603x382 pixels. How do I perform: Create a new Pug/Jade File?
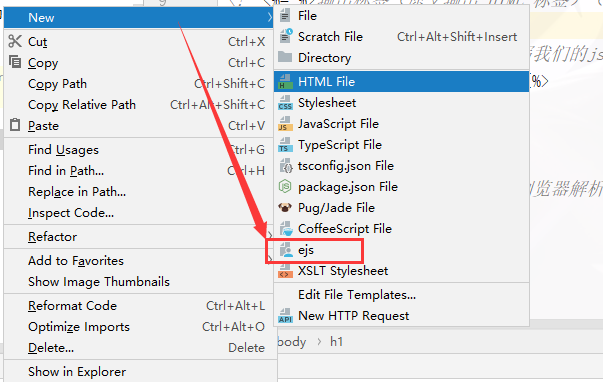tap(401, 208)
